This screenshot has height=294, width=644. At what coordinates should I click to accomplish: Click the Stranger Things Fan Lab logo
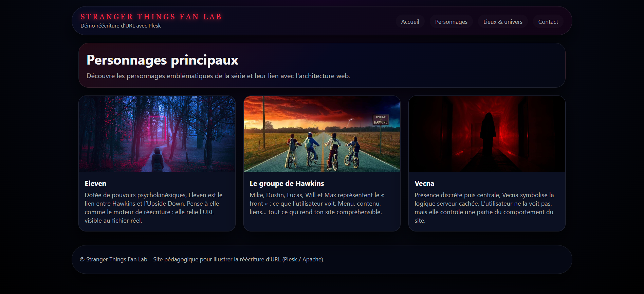151,17
